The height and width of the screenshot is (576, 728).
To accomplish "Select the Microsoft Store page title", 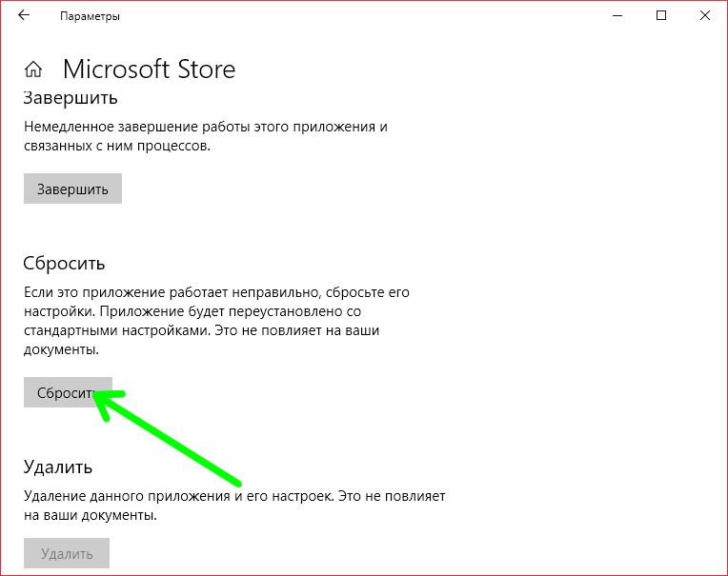I will [149, 70].
